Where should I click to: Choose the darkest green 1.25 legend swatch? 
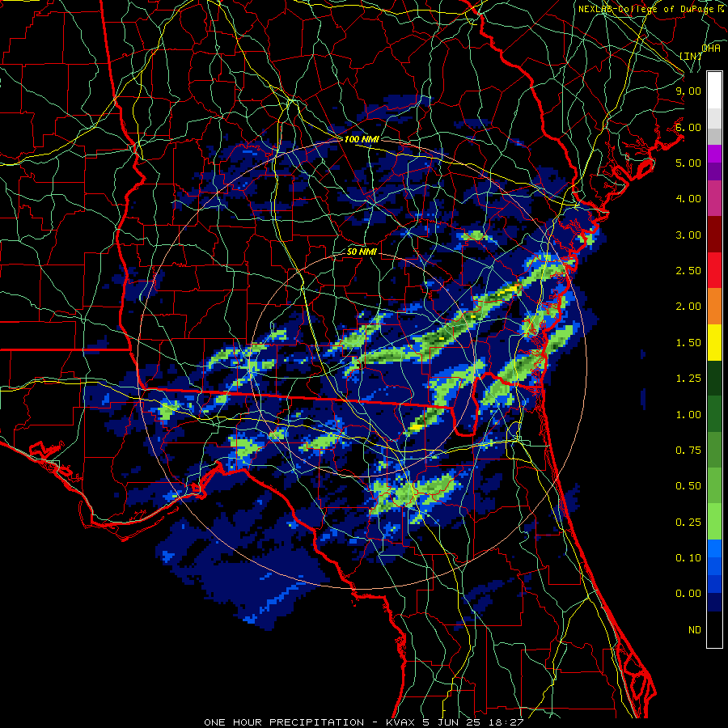714,379
